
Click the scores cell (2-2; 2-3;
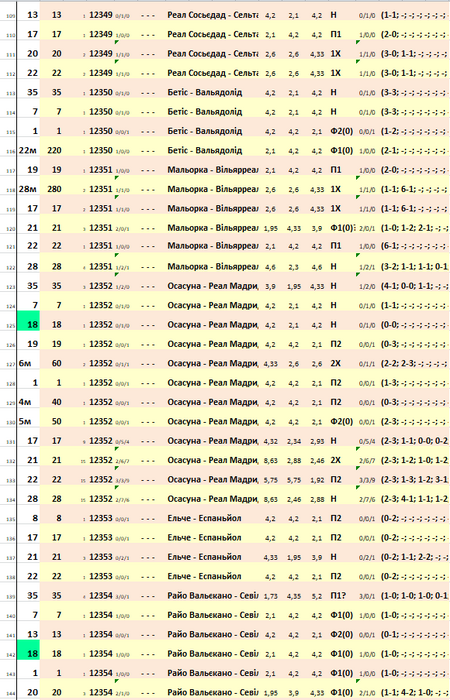pyautogui.click(x=415, y=363)
